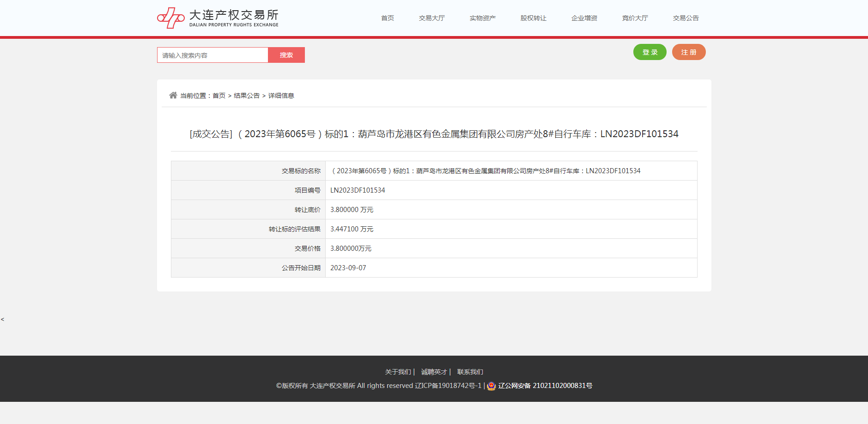Open the 企业增资 nav item

point(584,18)
